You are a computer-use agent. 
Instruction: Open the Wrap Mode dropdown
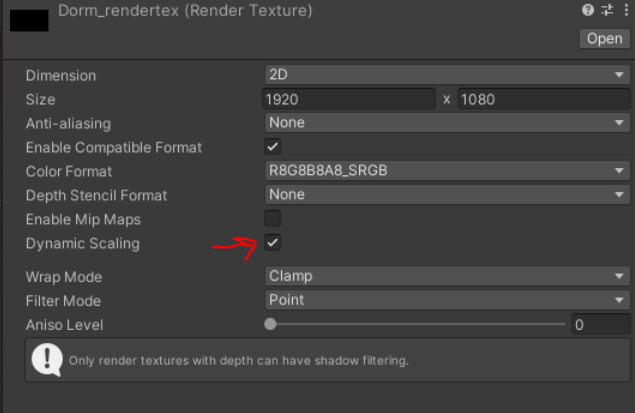pos(446,276)
